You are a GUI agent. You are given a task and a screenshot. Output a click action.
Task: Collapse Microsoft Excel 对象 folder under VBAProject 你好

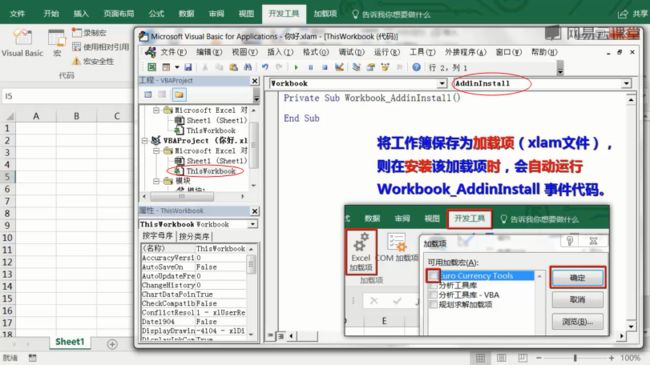click(156, 151)
